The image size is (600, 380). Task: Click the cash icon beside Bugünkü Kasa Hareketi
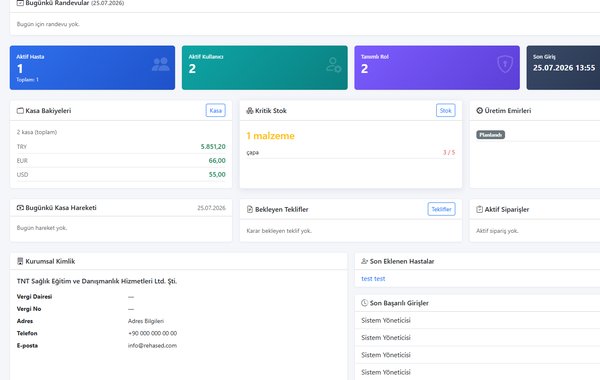(20, 208)
